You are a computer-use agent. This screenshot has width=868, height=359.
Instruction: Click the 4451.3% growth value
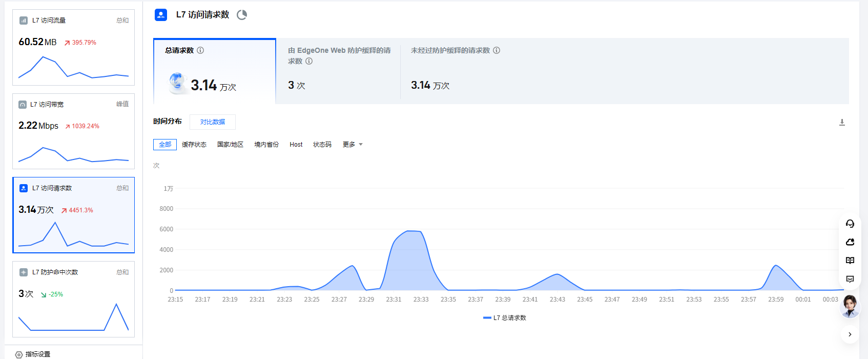(x=81, y=210)
